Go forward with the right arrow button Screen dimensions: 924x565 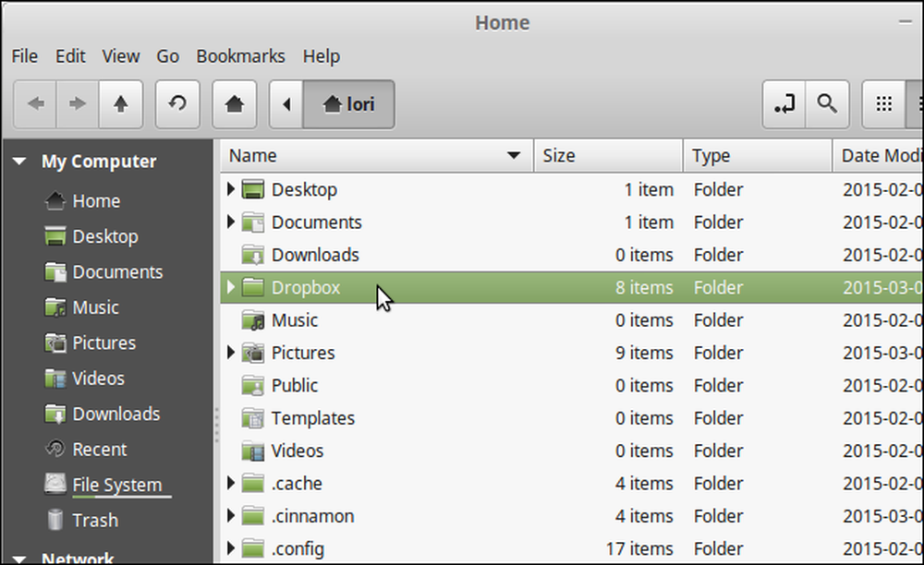[x=78, y=104]
